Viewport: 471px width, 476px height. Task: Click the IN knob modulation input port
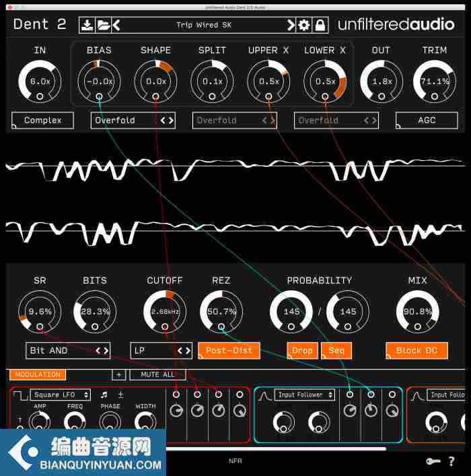tap(40, 96)
